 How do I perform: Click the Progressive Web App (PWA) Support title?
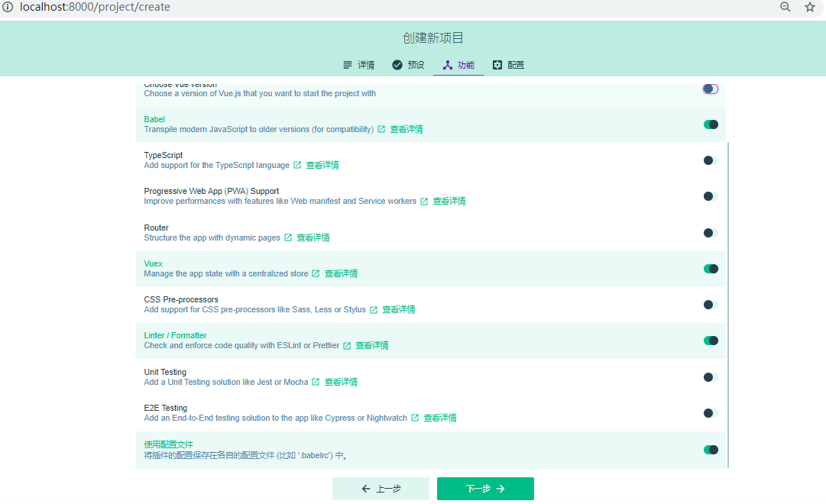click(211, 191)
